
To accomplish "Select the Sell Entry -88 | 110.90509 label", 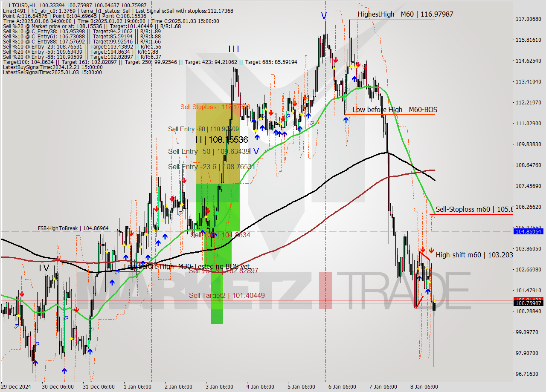I will [203, 129].
